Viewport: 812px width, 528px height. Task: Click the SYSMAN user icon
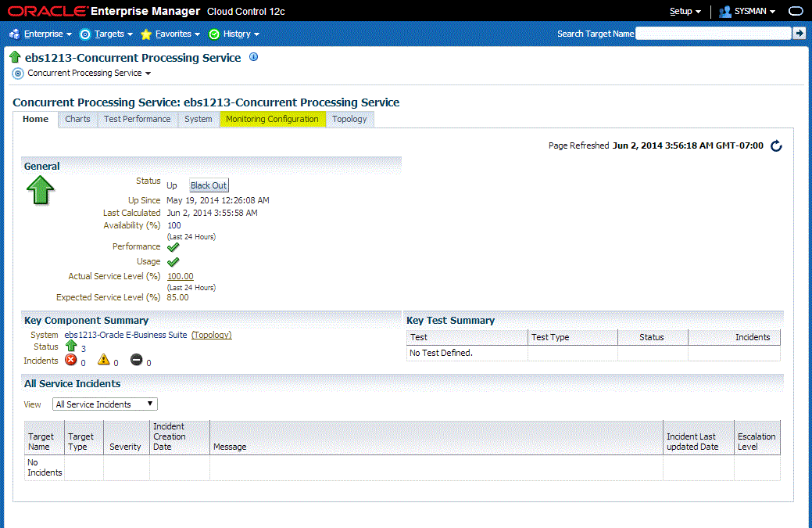tap(725, 12)
